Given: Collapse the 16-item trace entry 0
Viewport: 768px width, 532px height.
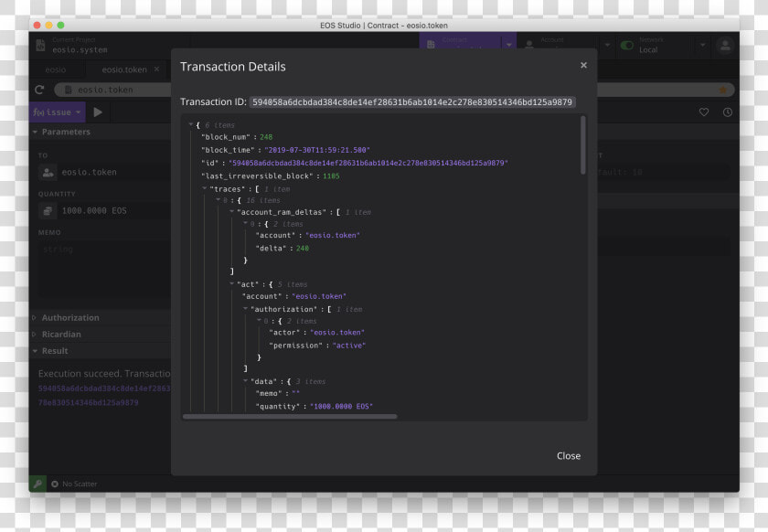Looking at the screenshot, I should pos(219,200).
